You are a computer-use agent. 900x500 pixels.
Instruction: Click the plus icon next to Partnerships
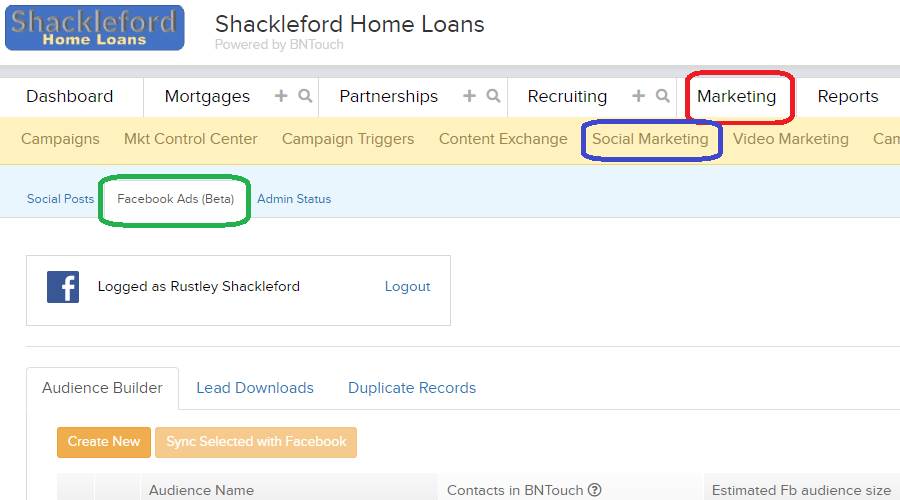point(470,96)
